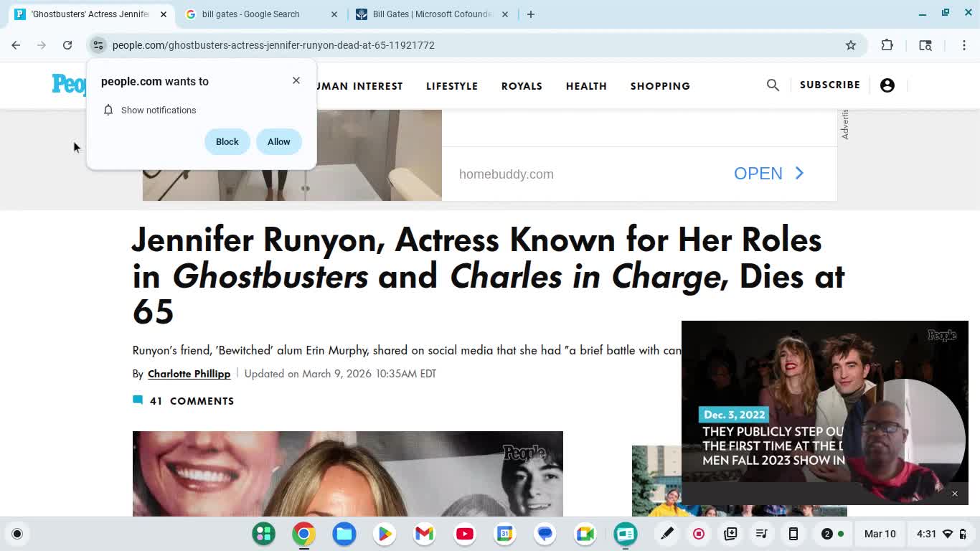This screenshot has width=980, height=551.
Task: Expand quick settings from the clock area
Action: coord(933,534)
